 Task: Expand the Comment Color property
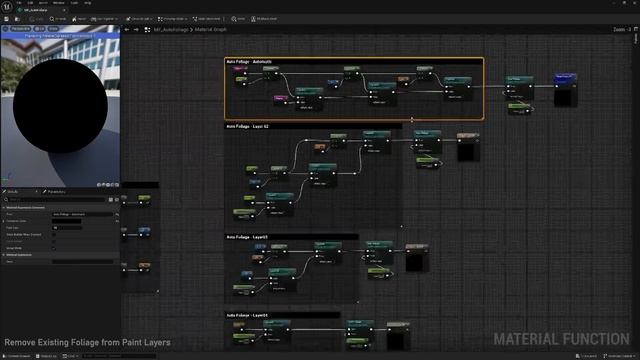click(4, 221)
